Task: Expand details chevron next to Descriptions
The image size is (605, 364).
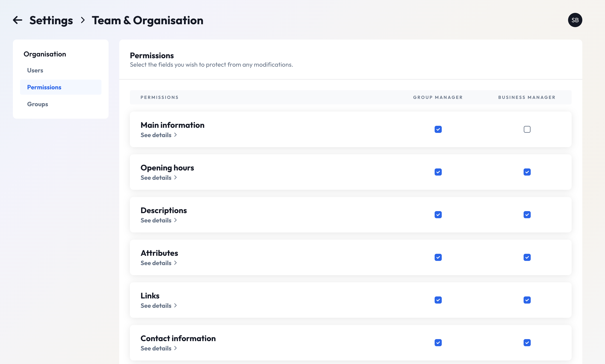Action: tap(175, 220)
